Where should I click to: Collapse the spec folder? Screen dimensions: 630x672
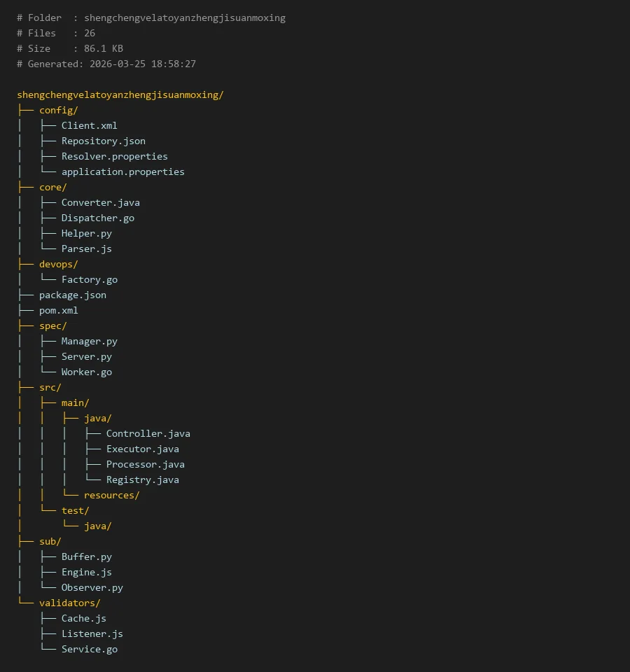point(52,325)
